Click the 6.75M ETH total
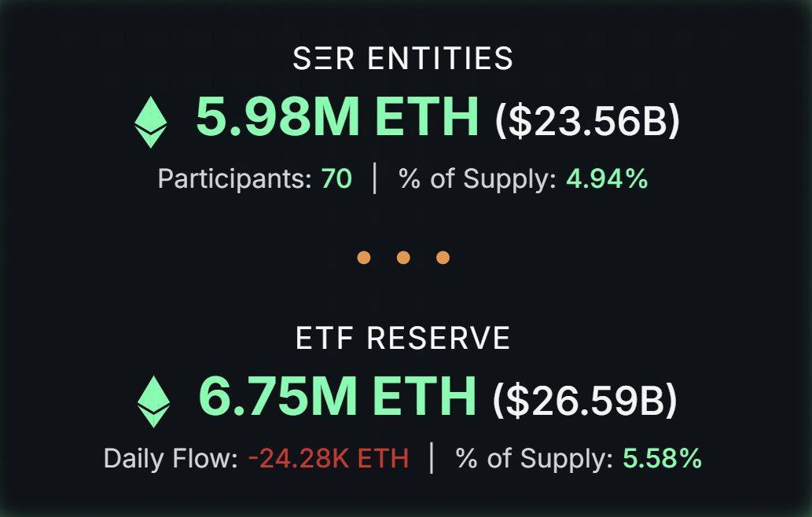This screenshot has height=517, width=812. (x=337, y=396)
